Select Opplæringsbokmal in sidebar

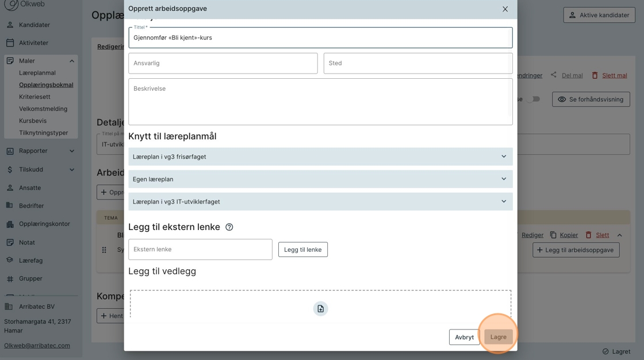click(46, 85)
